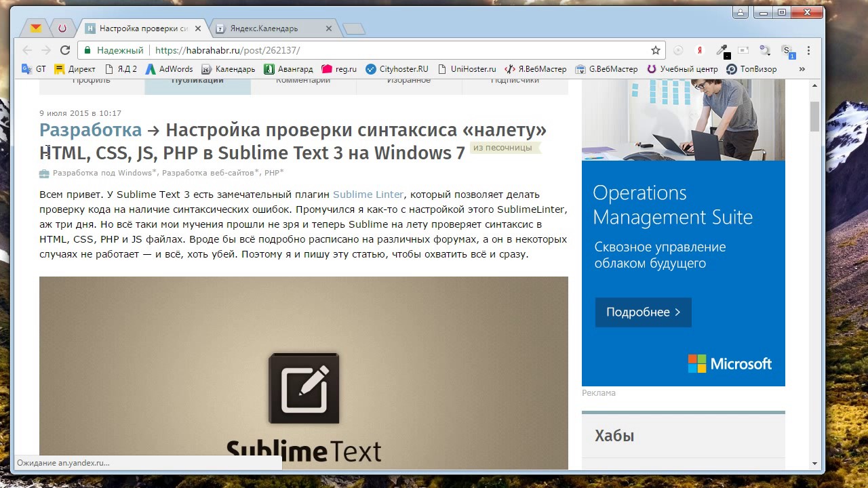Open the Директ bookmark
The width and height of the screenshot is (868, 488).
tap(75, 68)
